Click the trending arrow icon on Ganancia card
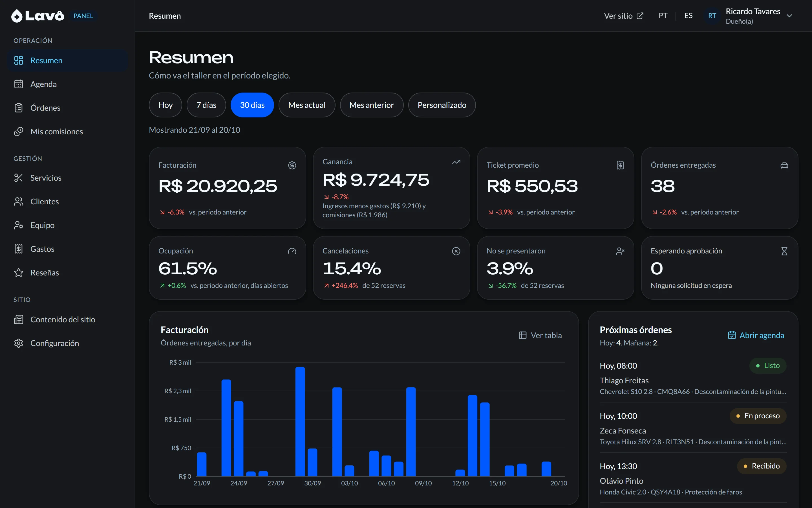The image size is (812, 508). coord(456,162)
